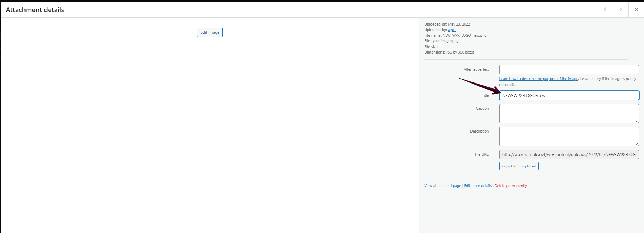Go to the previous attachment using left chevron
This screenshot has width=644, height=233.
tap(605, 10)
